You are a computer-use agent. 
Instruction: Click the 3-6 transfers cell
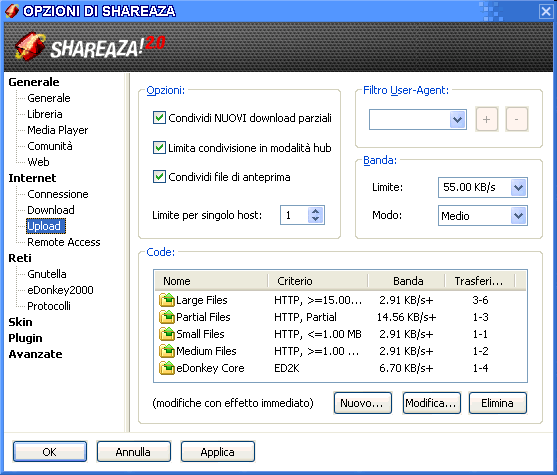click(x=480, y=300)
